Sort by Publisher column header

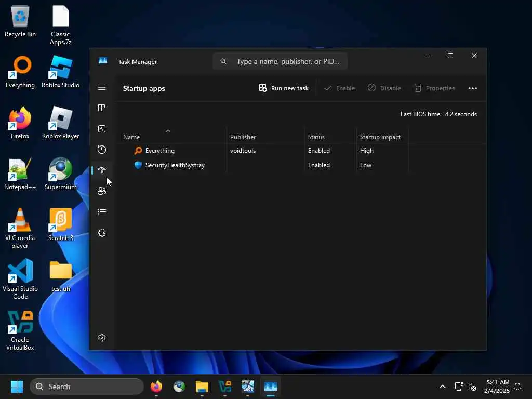click(243, 137)
